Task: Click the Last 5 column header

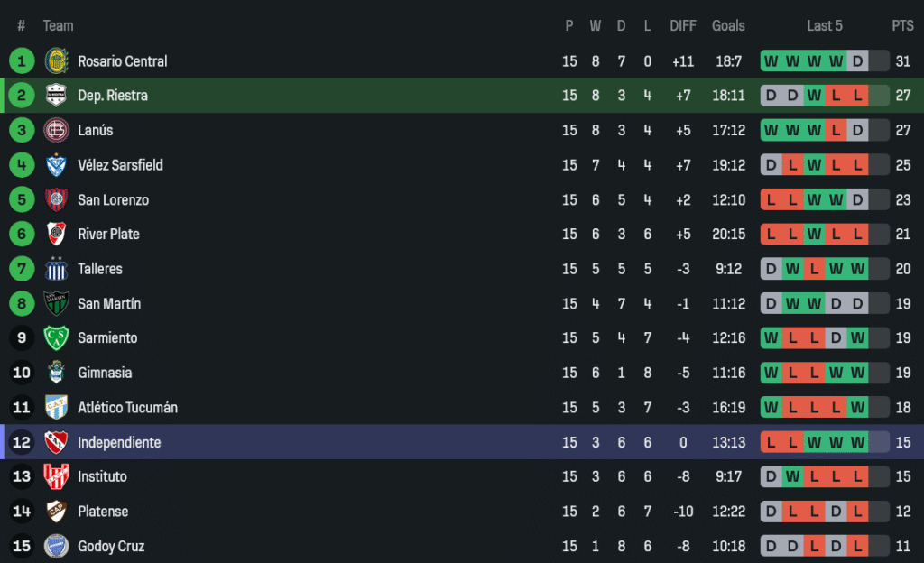Action: 825,26
